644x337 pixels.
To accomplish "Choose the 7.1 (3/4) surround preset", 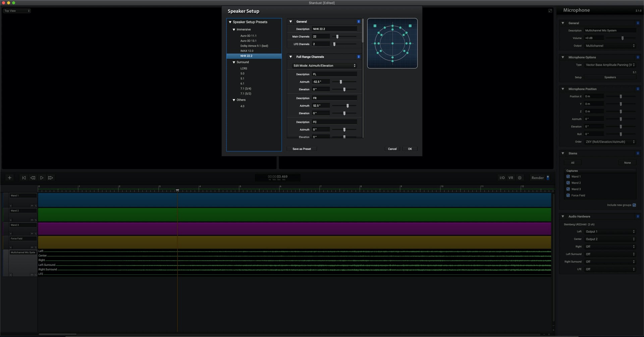I will pos(246,89).
